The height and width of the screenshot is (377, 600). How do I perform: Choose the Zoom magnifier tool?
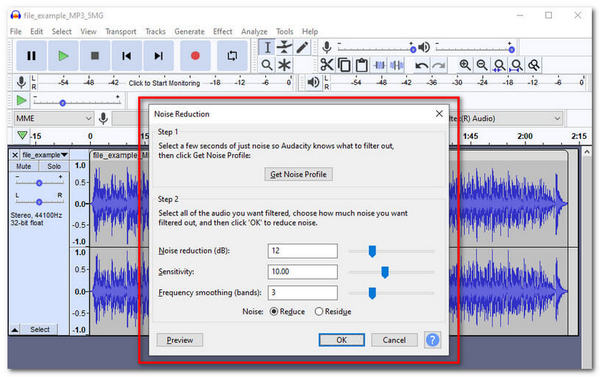coord(267,65)
